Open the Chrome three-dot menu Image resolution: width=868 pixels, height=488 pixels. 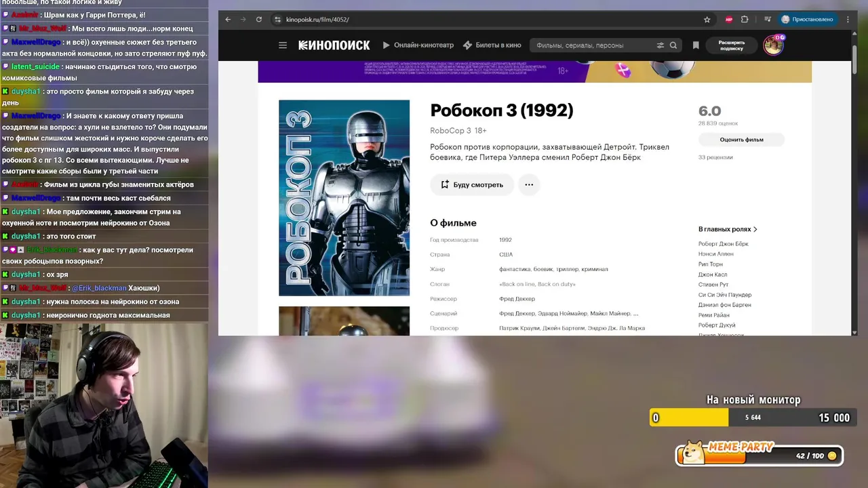pos(848,20)
